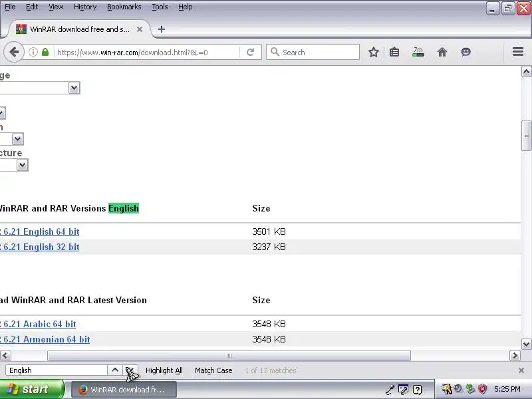Open the Windows start button
Screen dimensions: 532x399
pos(31,389)
